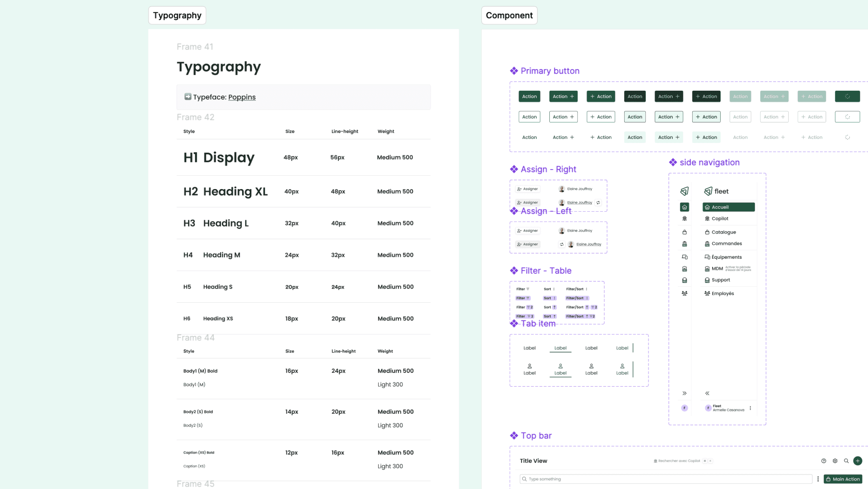This screenshot has width=868, height=489.
Task: Collapse the expanded side navigation with double chevron
Action: click(707, 393)
